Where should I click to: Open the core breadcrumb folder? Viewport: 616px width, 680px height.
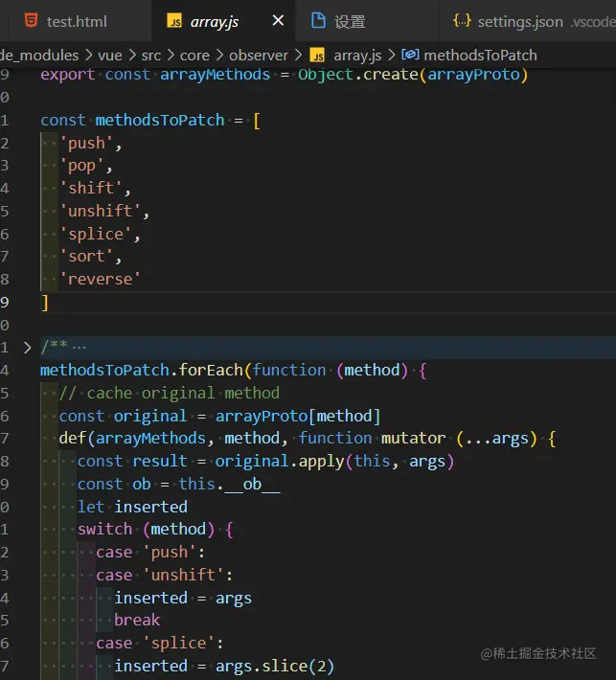point(194,56)
